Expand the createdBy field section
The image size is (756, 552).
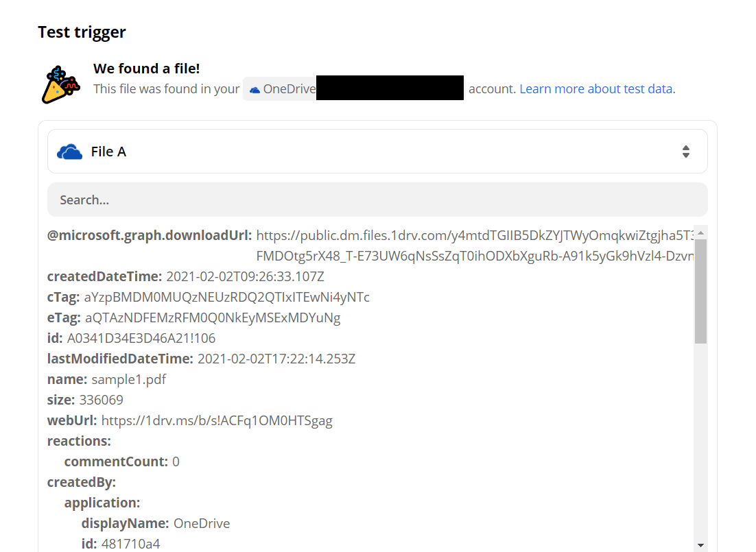point(81,481)
